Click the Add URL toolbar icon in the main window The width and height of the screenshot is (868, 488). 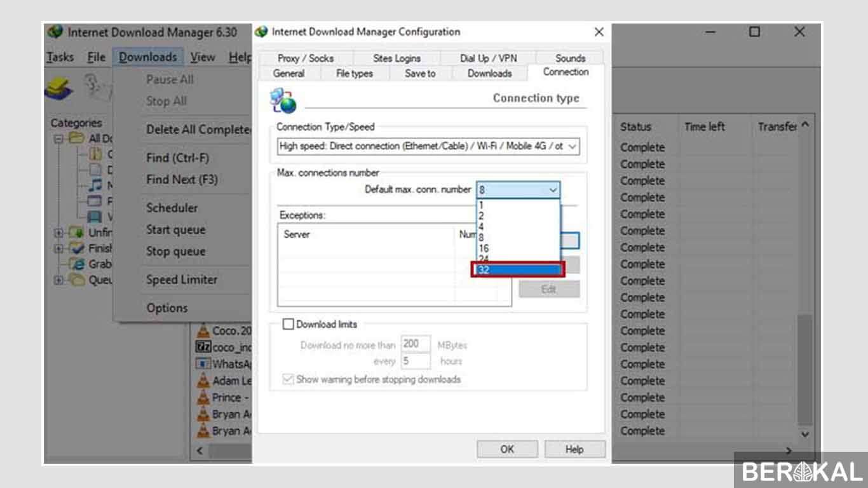[x=58, y=90]
